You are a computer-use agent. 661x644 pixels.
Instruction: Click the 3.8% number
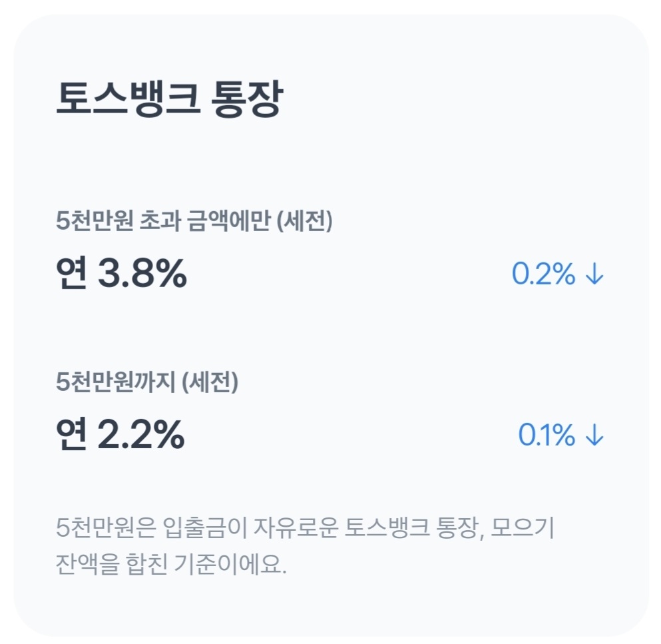[142, 274]
